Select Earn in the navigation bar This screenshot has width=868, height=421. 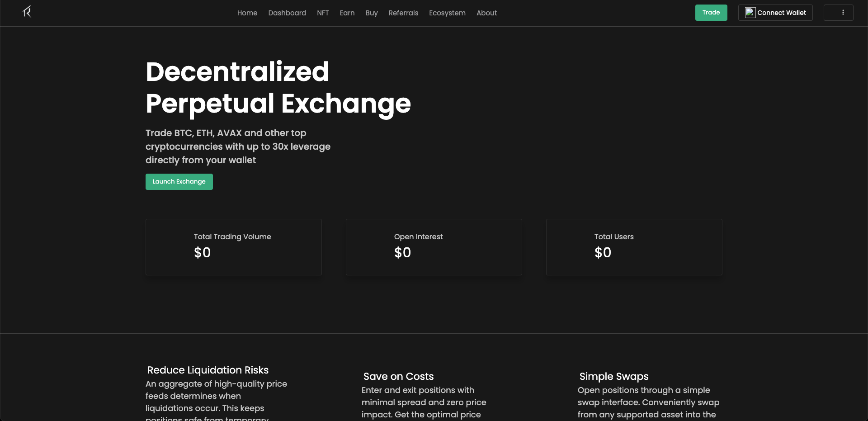coord(347,13)
